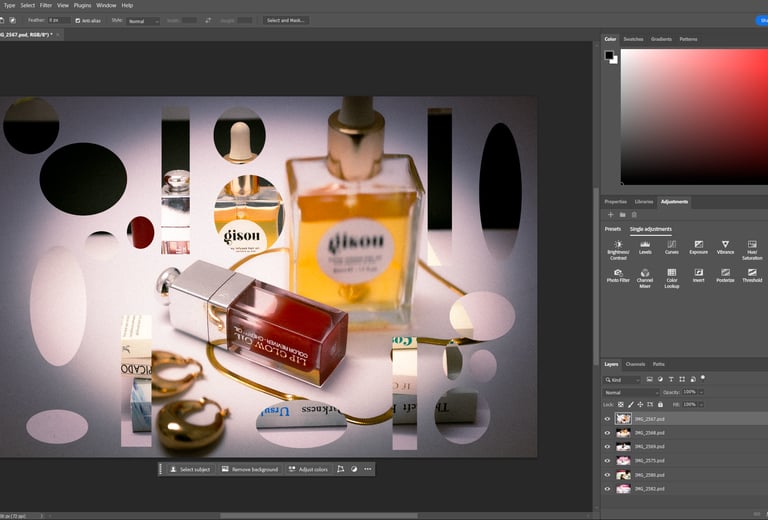Hide the IMG_2567.psd layer
The height and width of the screenshot is (520, 768).
click(607, 419)
